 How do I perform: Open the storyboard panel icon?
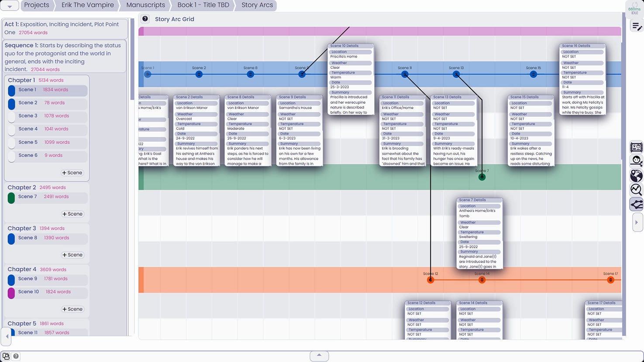[636, 147]
